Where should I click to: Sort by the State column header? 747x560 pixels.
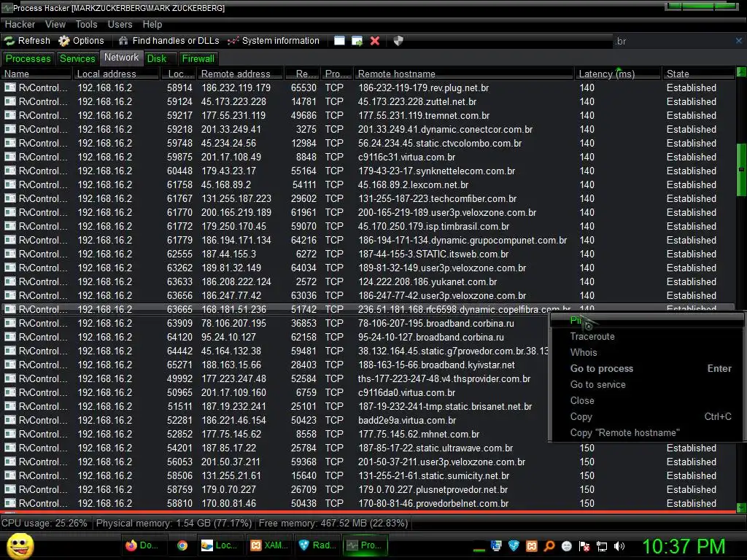pyautogui.click(x=698, y=74)
